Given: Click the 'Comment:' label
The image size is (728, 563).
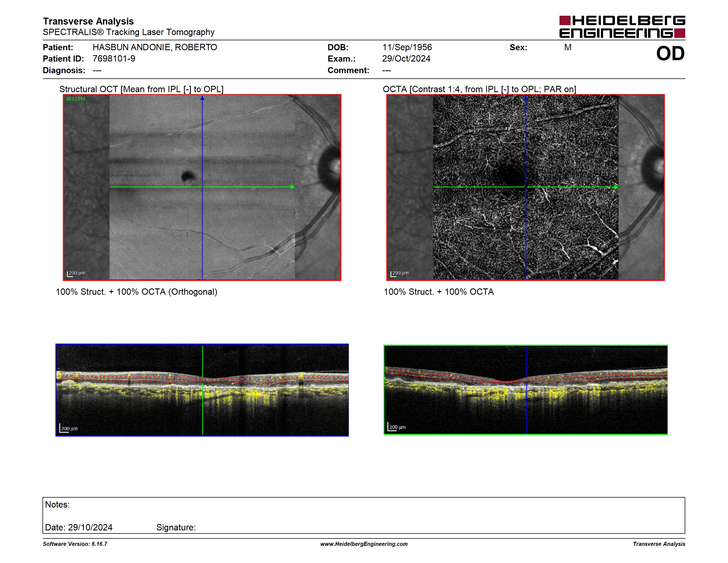Looking at the screenshot, I should tap(348, 70).
